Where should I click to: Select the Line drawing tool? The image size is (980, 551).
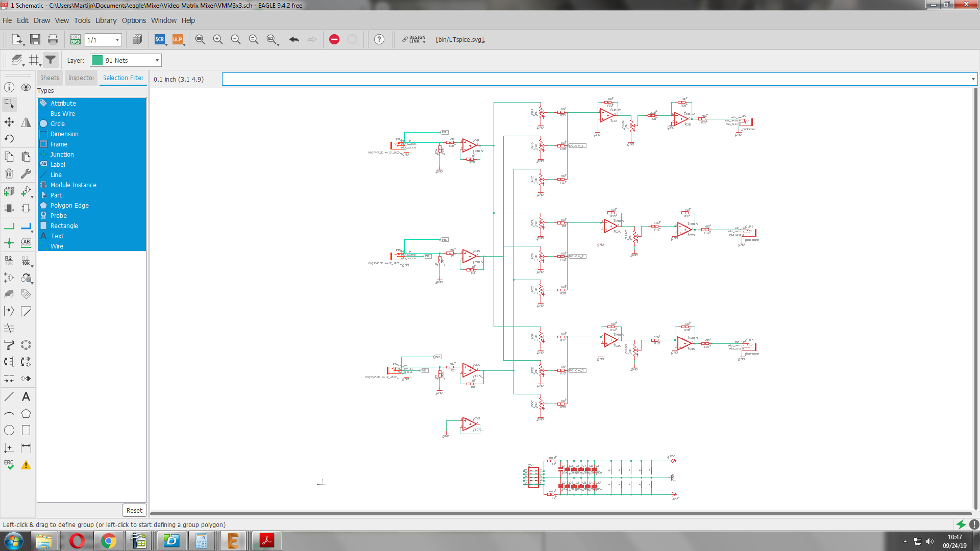pyautogui.click(x=9, y=396)
